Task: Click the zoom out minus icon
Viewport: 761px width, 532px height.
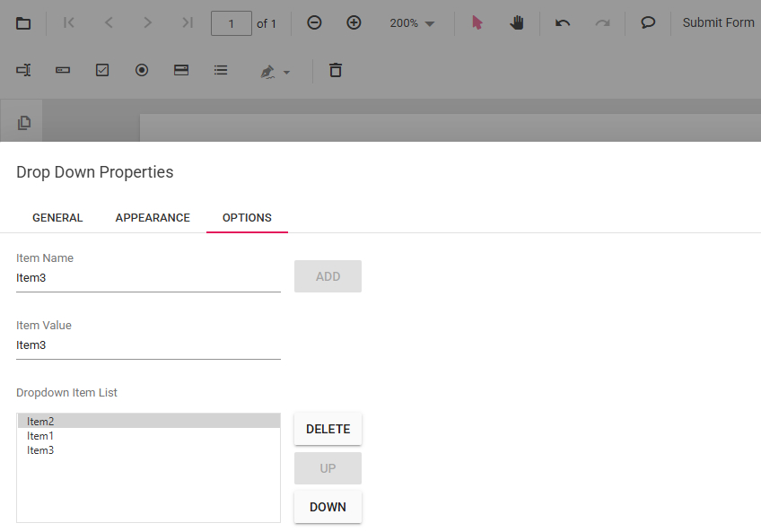Action: (314, 22)
